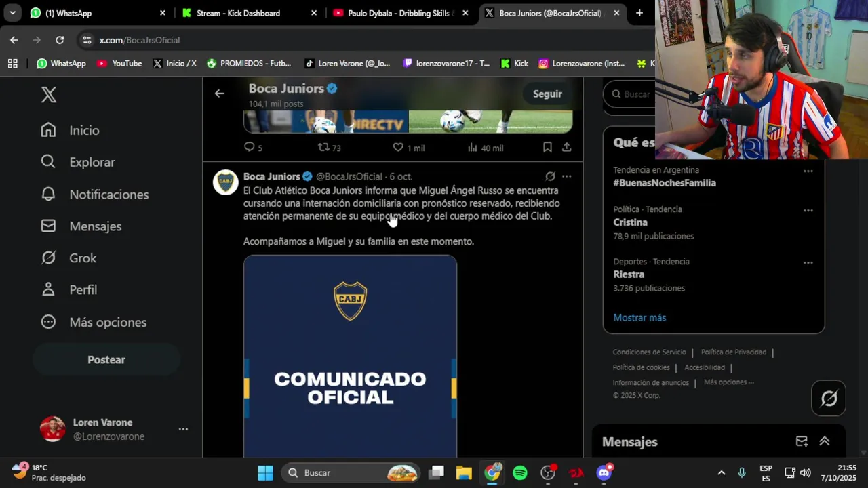Open options for #BuenasNochesFamilia trend
This screenshot has width=868, height=488.
point(808,171)
